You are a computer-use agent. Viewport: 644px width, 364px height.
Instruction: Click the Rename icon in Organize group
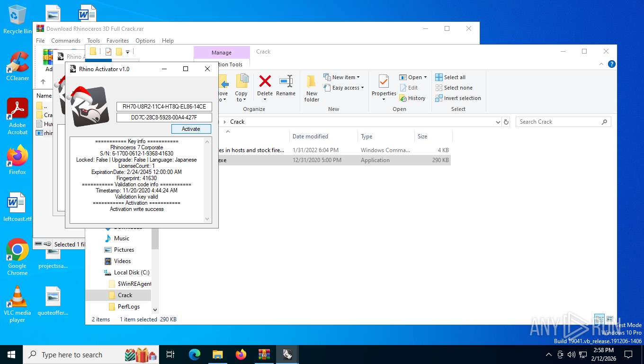286,82
